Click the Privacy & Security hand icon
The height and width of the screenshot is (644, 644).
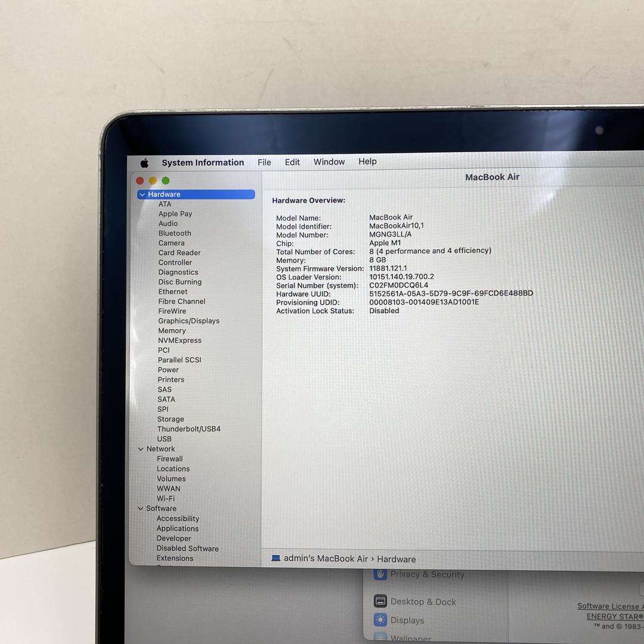[380, 574]
